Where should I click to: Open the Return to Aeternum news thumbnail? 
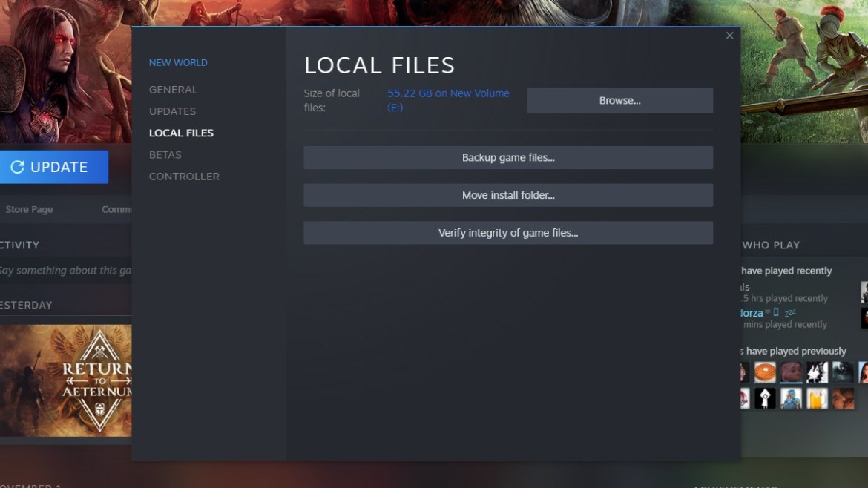(x=65, y=380)
